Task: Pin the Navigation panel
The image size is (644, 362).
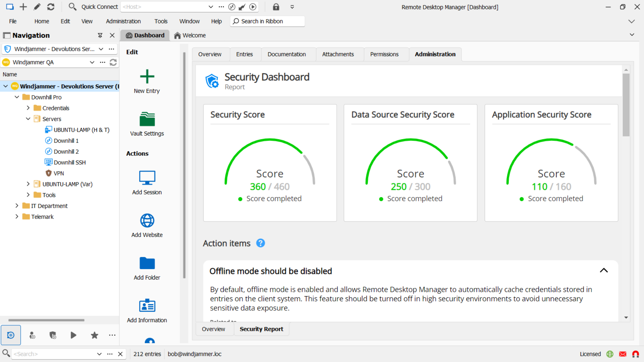Action: tap(100, 35)
